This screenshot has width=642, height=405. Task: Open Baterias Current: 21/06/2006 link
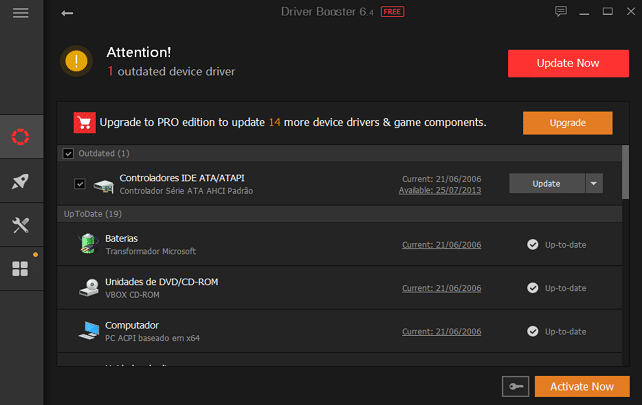click(x=442, y=245)
